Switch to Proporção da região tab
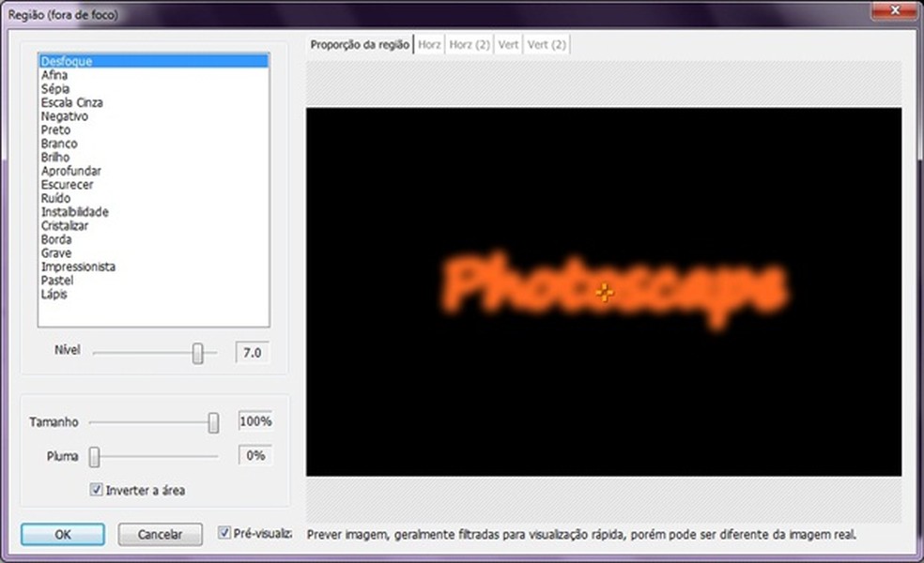The image size is (924, 563). tap(360, 45)
